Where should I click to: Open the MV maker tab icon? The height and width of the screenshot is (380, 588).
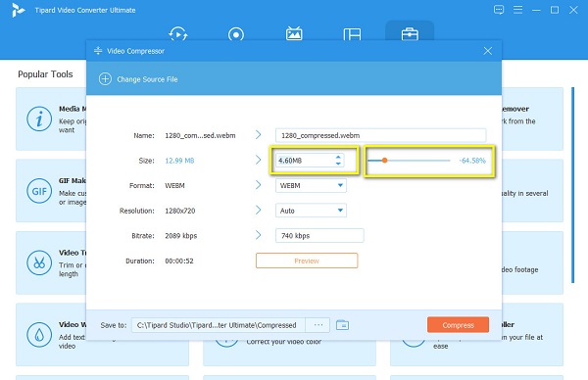coord(294,33)
